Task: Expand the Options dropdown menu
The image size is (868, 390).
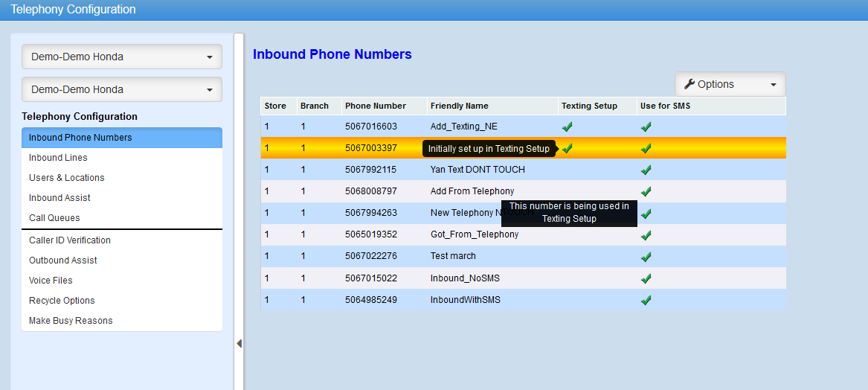Action: [730, 84]
